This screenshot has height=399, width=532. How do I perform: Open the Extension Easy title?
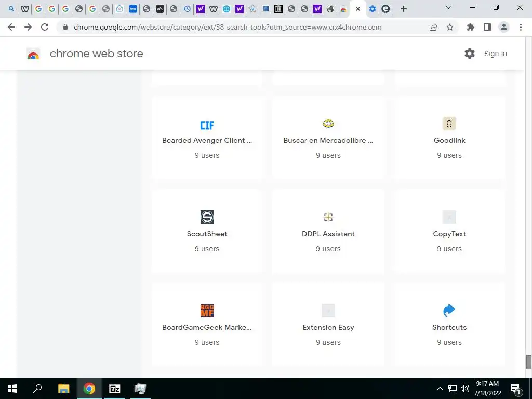pyautogui.click(x=328, y=327)
